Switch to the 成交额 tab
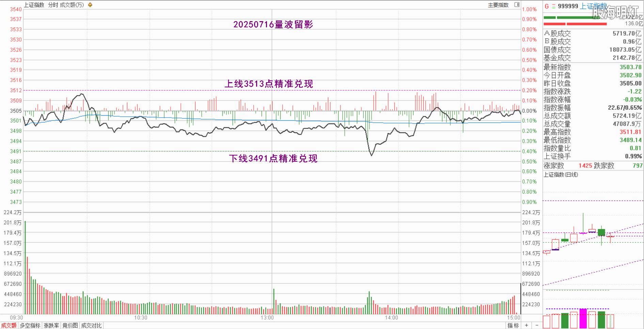The height and width of the screenshot is (329, 644). pyautogui.click(x=9, y=326)
